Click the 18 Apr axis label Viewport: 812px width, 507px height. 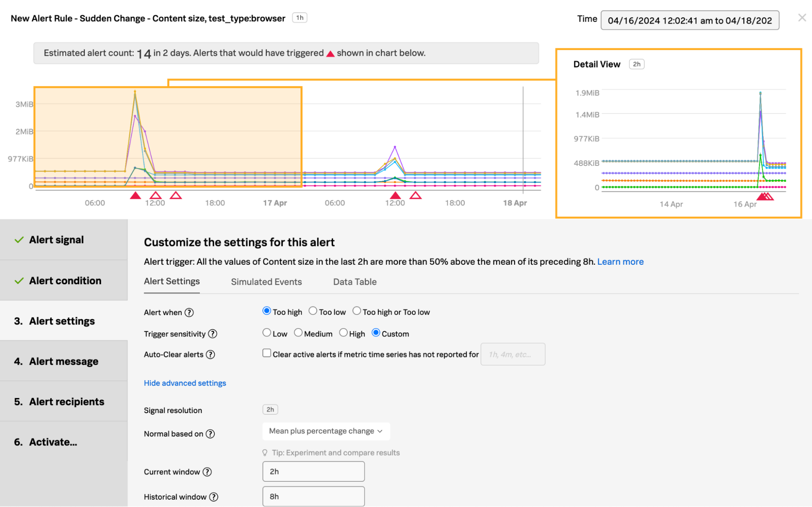click(515, 203)
